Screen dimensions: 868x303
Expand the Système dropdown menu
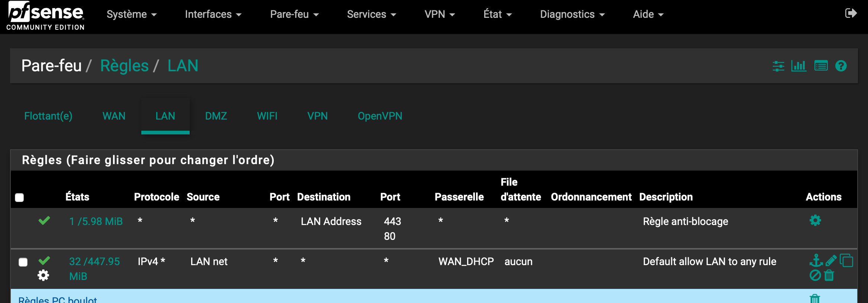[131, 14]
